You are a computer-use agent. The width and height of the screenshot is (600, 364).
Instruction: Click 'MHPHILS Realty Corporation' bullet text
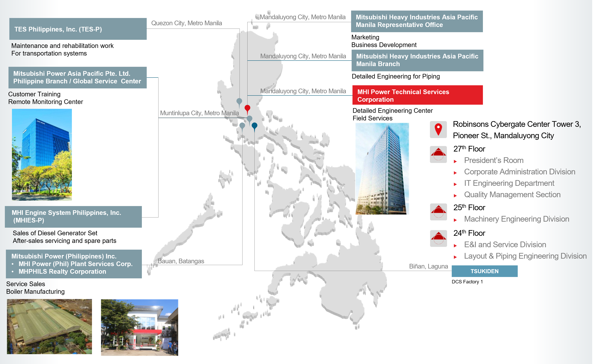[62, 272]
